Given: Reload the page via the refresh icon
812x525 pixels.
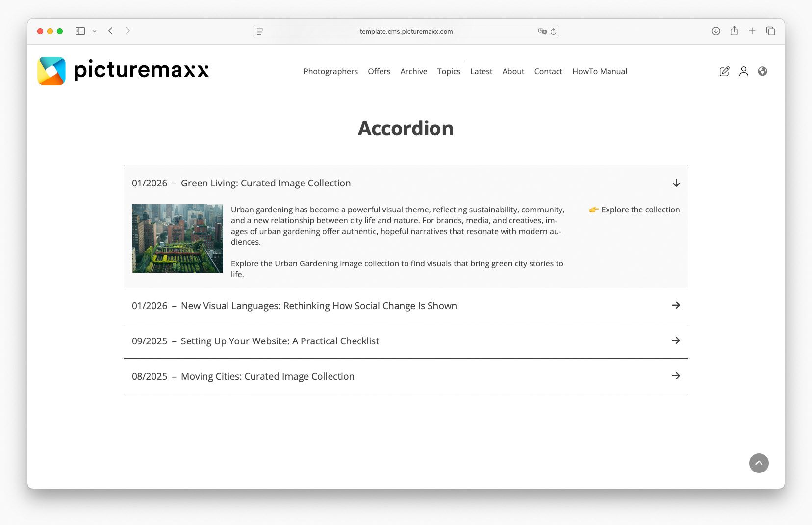Looking at the screenshot, I should pyautogui.click(x=554, y=31).
